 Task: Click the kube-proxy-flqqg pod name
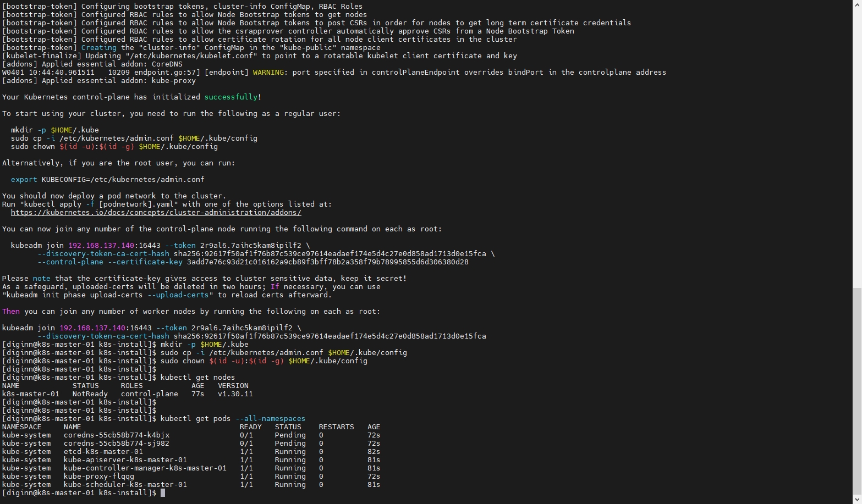[98, 477]
